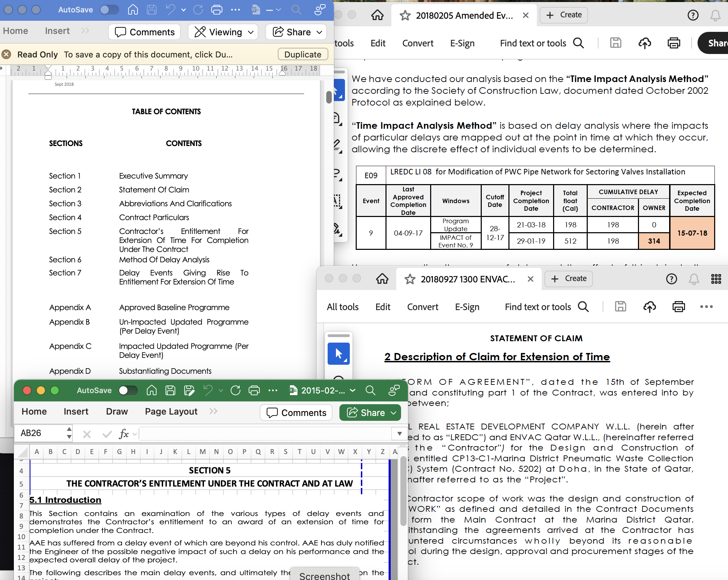Click Save icon in Excel title bar
Image resolution: width=728 pixels, height=580 pixels.
170,390
